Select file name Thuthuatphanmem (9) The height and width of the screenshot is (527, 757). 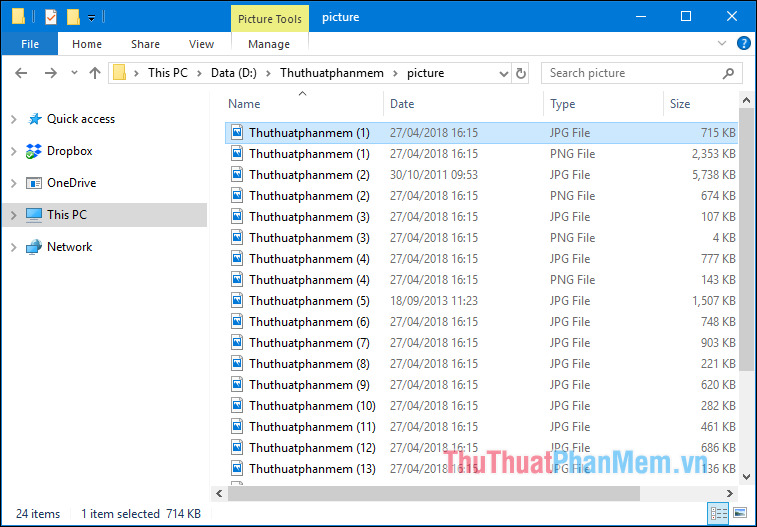click(309, 385)
